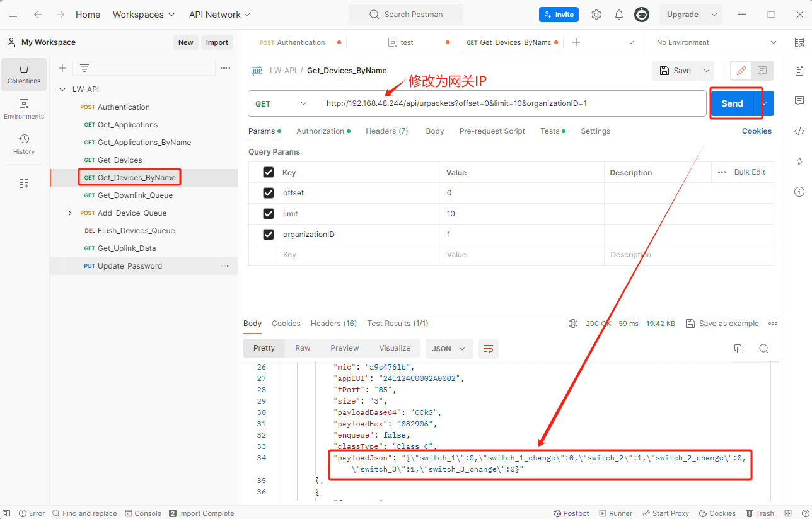
Task: Copy response with the copy icon
Action: coord(739,349)
